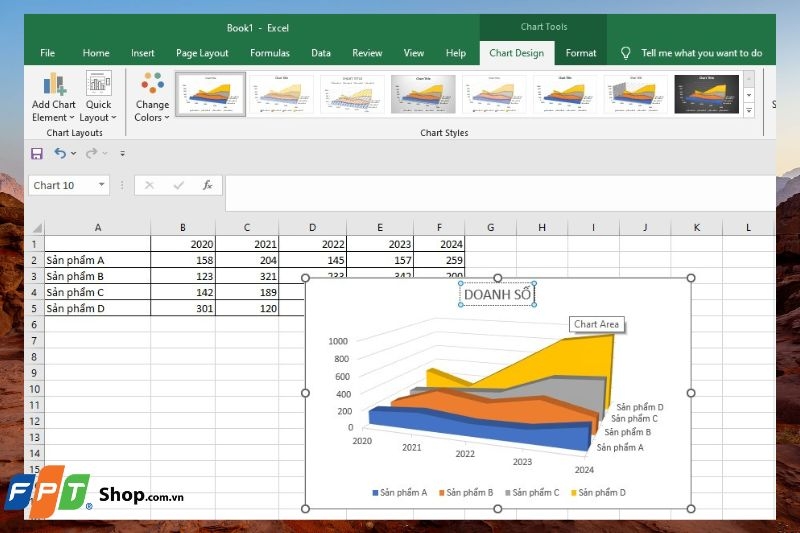Open the Page Layout tab
The width and height of the screenshot is (800, 533).
(x=202, y=53)
